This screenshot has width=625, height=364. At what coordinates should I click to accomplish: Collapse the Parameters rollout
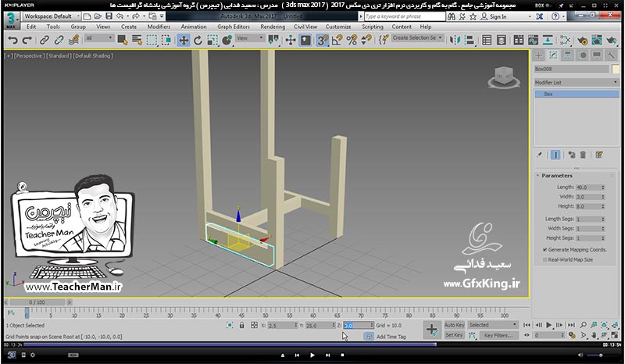tap(557, 176)
